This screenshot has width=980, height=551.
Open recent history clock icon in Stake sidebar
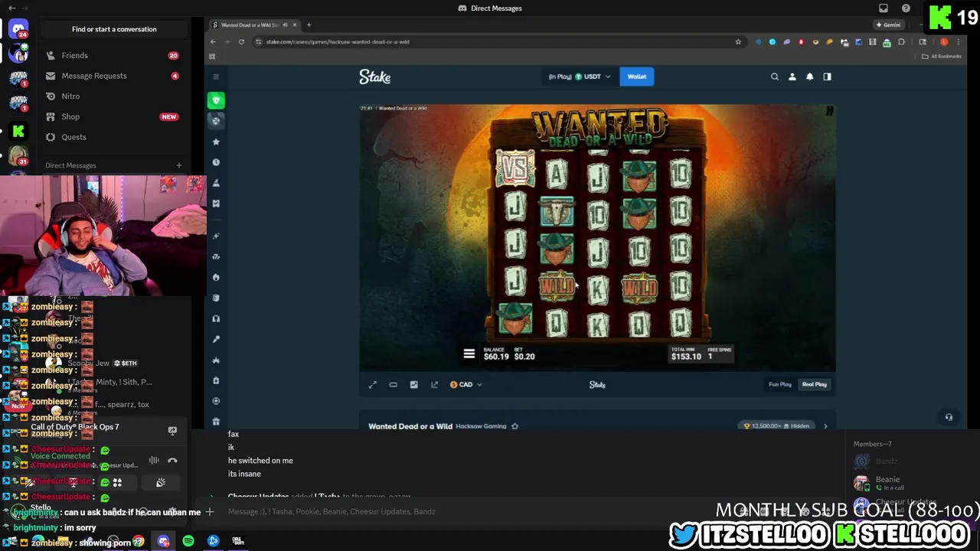point(216,162)
